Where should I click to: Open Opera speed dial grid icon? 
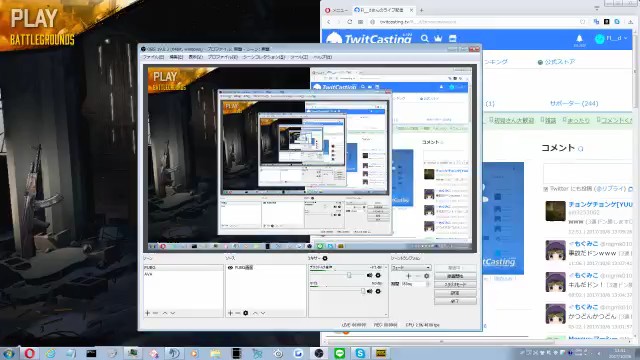[360, 22]
